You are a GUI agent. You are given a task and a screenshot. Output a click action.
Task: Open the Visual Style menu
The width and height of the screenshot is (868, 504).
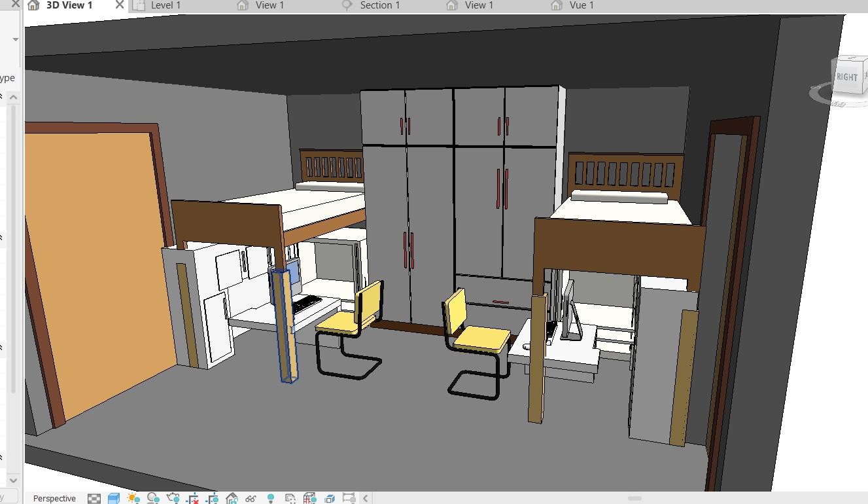tap(114, 499)
